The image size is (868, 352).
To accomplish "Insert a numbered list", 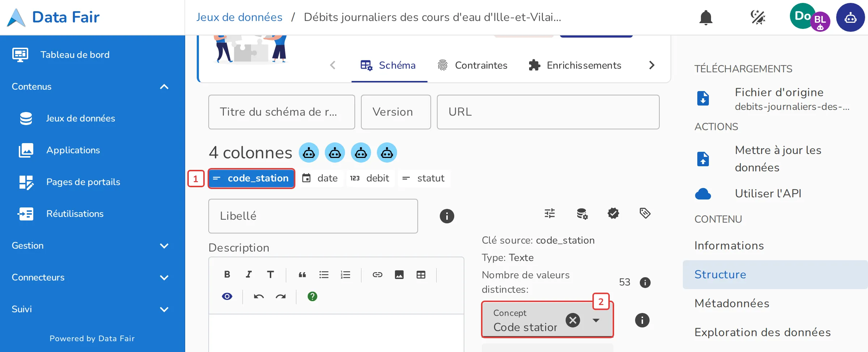I will (345, 275).
